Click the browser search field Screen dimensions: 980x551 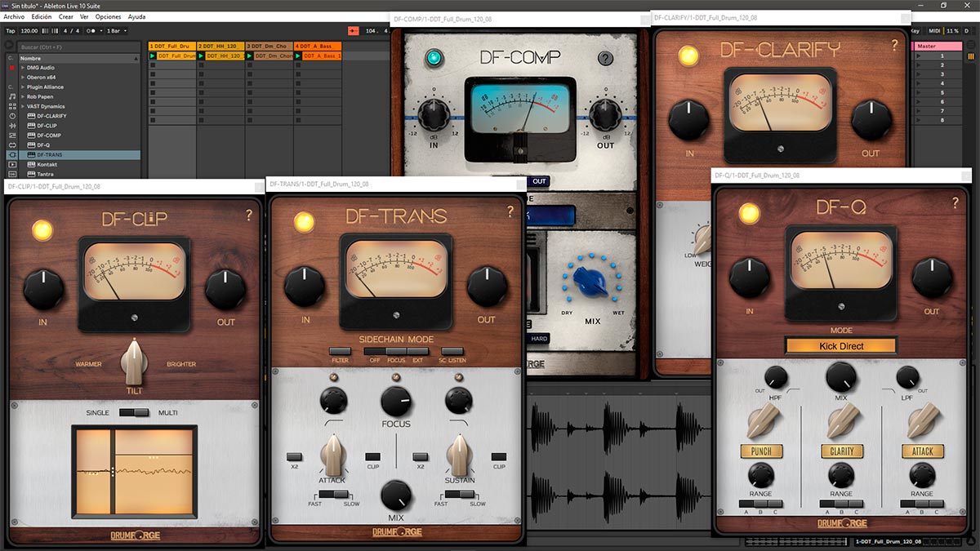click(x=81, y=47)
